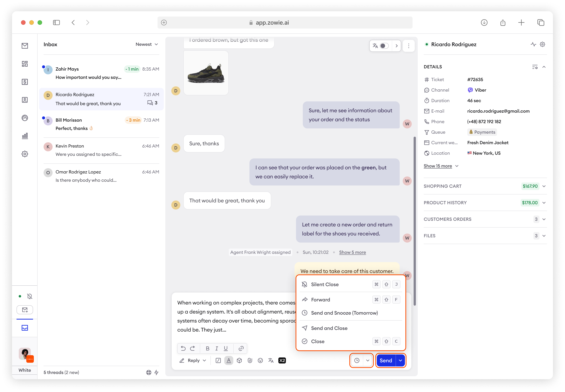This screenshot has width=565, height=392.
Task: Click the lightning bolt icon below thread list
Action: click(x=156, y=372)
